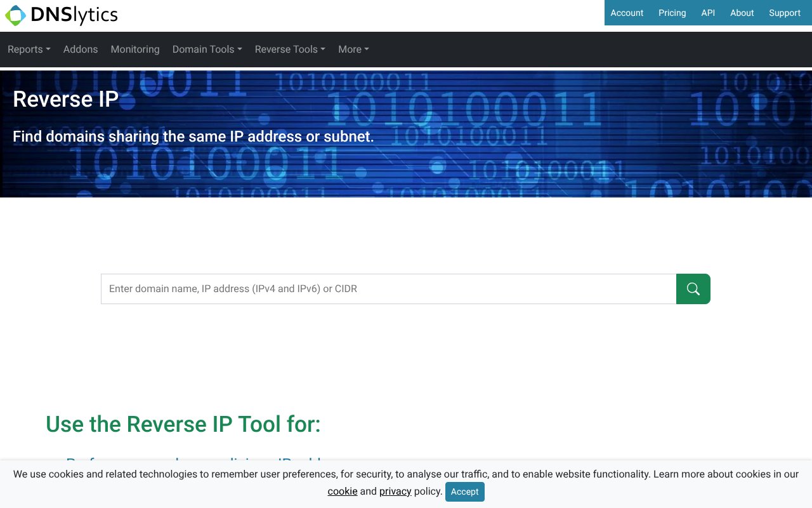Image resolution: width=812 pixels, height=508 pixels.
Task: Navigate to the Account page
Action: 627,13
